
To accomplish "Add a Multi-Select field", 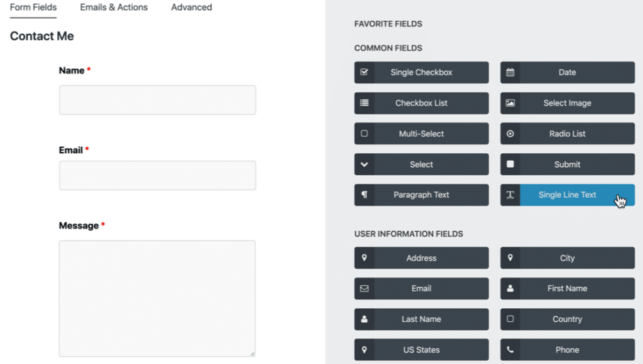I will click(x=421, y=133).
